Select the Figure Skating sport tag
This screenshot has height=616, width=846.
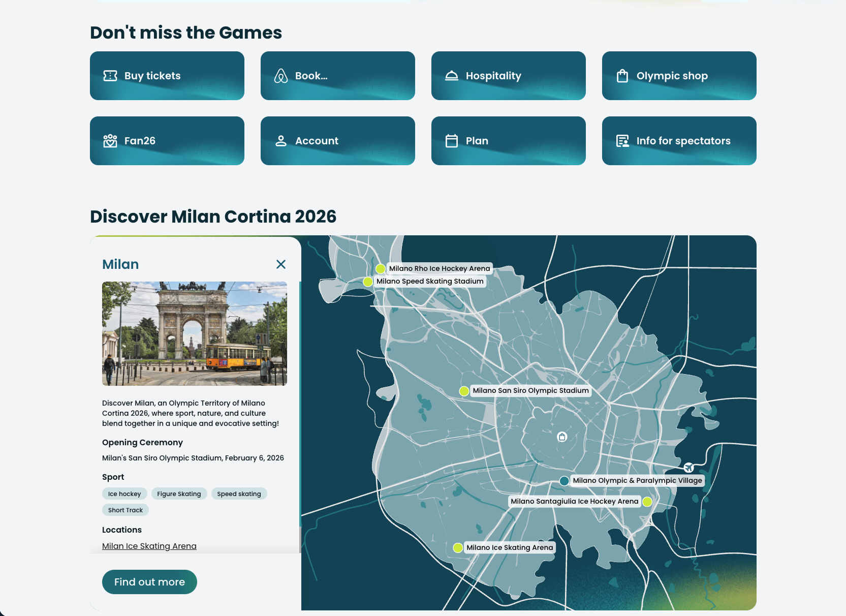pos(179,494)
